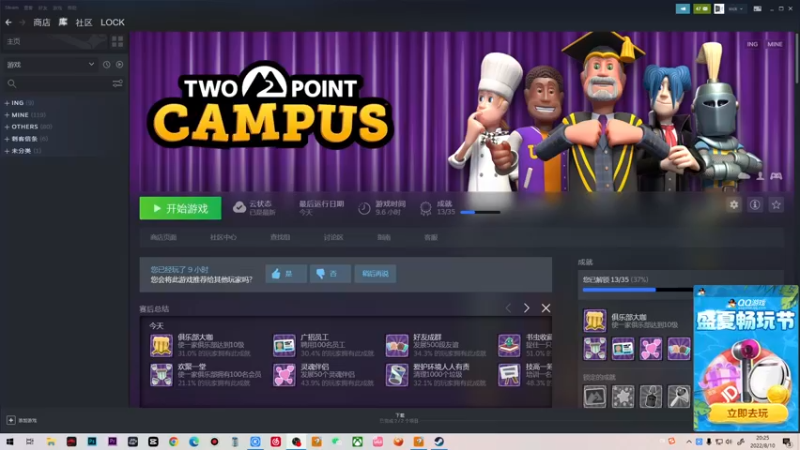Click the 13/35 achievement progress bar
Viewport: 800px width, 450px height.
[x=480, y=212]
